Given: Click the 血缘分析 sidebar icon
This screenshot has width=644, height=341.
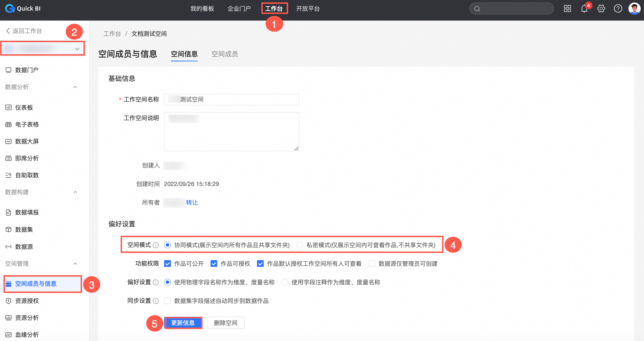Looking at the screenshot, I should click(x=8, y=335).
